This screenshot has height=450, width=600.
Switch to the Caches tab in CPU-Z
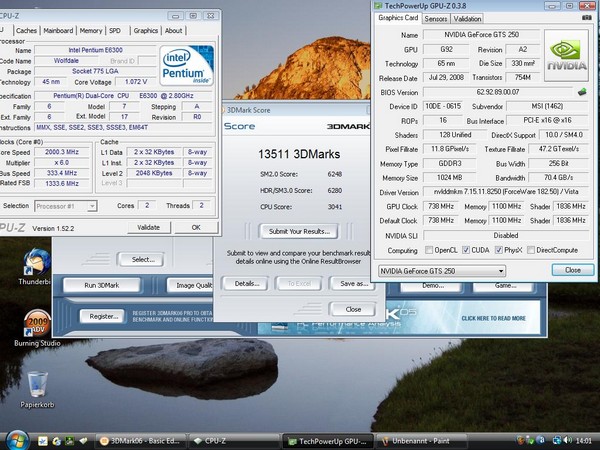(x=26, y=31)
